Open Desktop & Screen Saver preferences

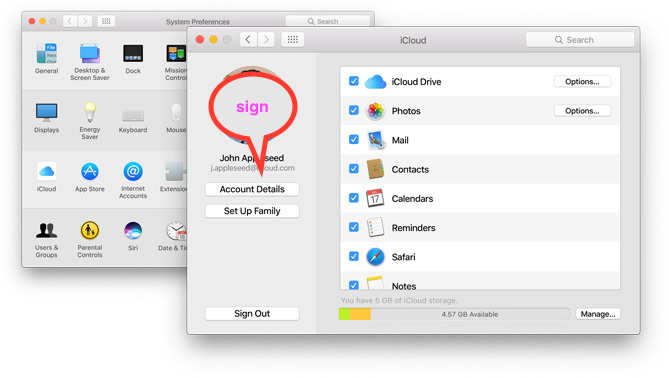(x=90, y=62)
